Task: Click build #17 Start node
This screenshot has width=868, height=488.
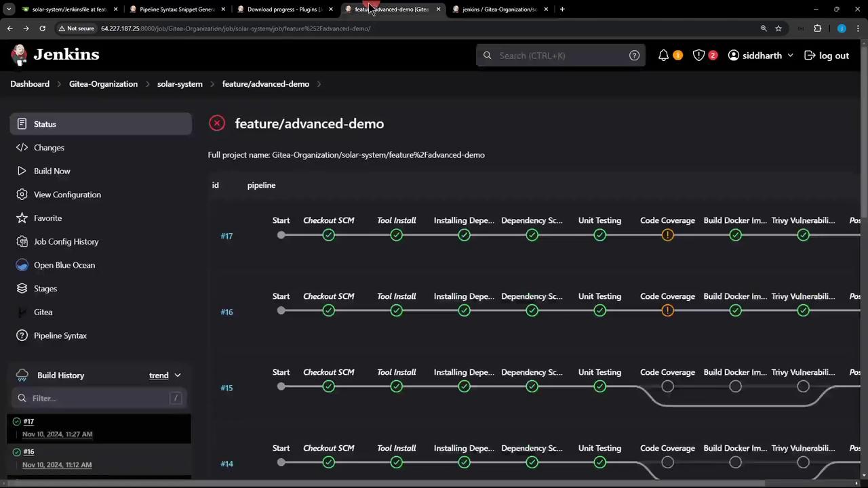Action: [x=281, y=235]
